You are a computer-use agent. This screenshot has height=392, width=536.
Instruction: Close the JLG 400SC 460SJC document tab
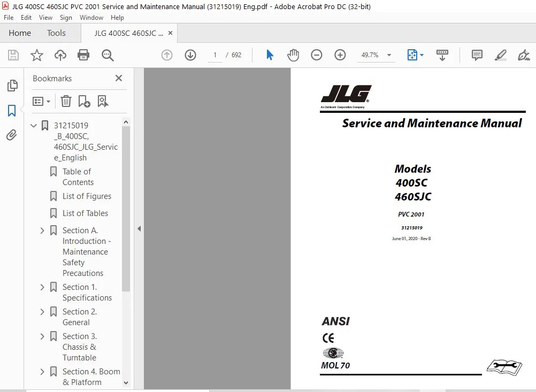(x=170, y=33)
